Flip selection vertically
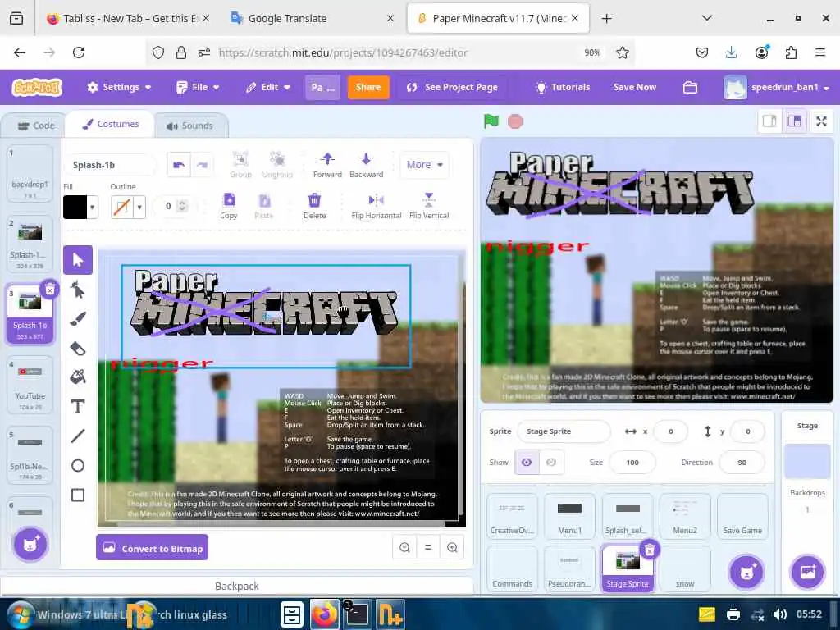This screenshot has width=840, height=630. point(428,206)
